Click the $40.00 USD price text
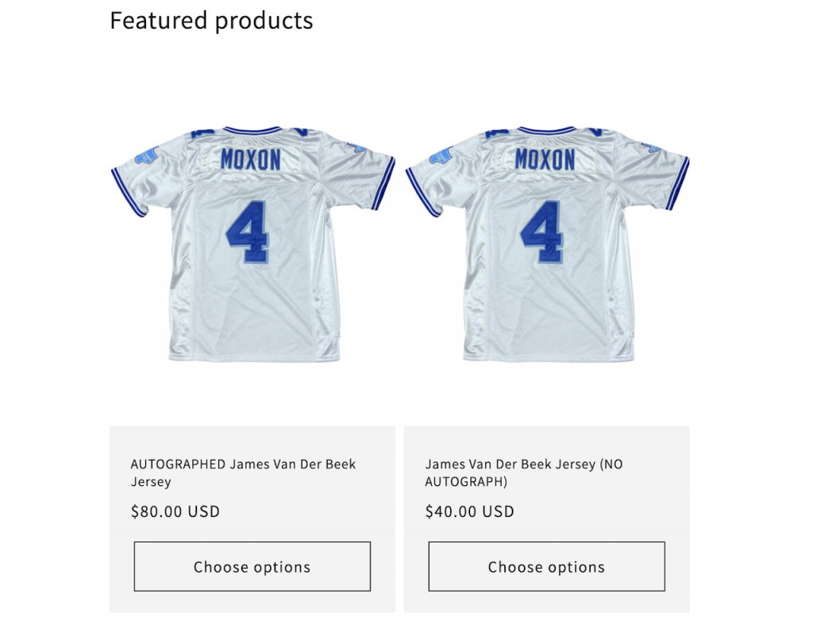This screenshot has height=644, width=813. click(x=468, y=511)
